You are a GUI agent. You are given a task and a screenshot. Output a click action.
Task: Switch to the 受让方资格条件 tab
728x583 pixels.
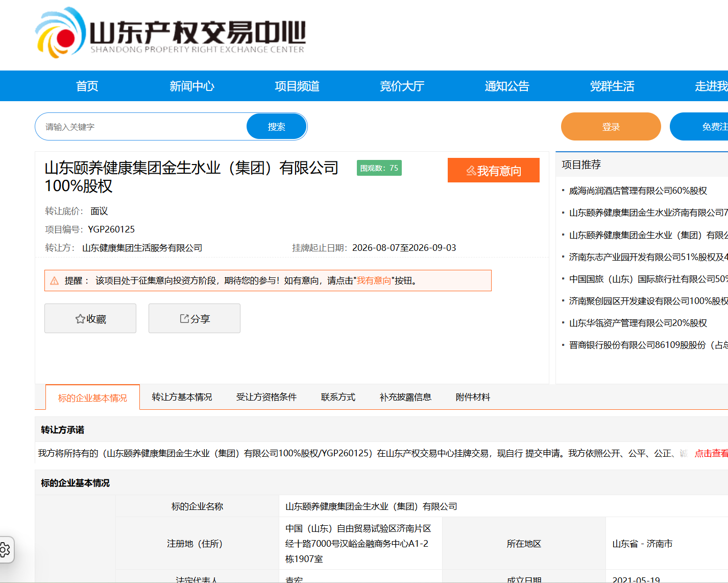click(266, 397)
